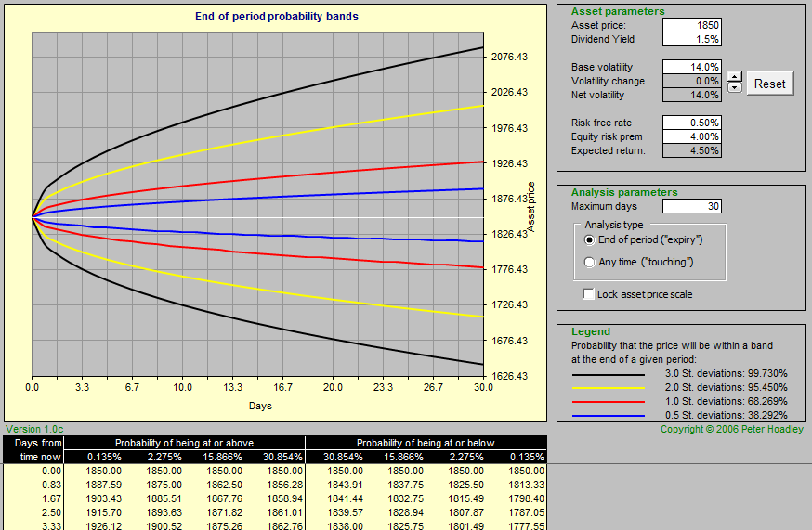Click the 10.0 x-axis tick label
Viewport: 812px width, 530px height.
point(182,387)
